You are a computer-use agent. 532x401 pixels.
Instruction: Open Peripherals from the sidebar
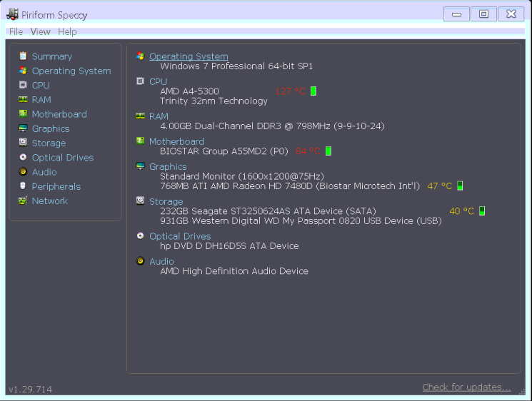tap(56, 186)
